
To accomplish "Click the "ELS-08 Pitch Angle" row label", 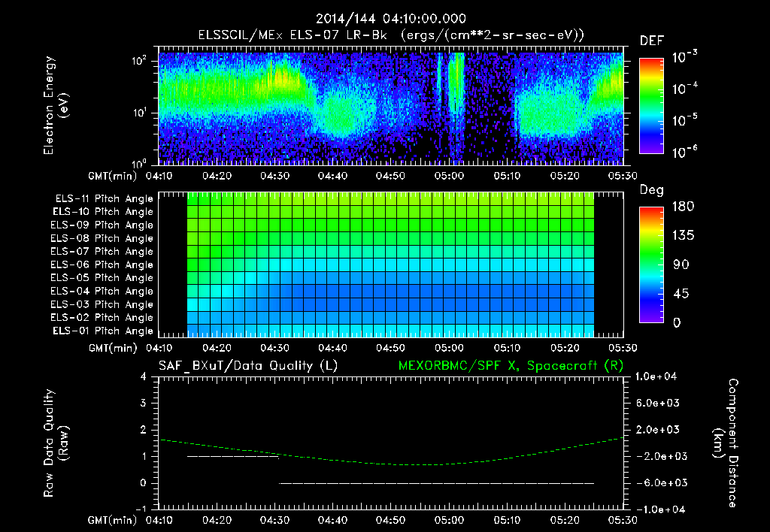I will tap(102, 238).
